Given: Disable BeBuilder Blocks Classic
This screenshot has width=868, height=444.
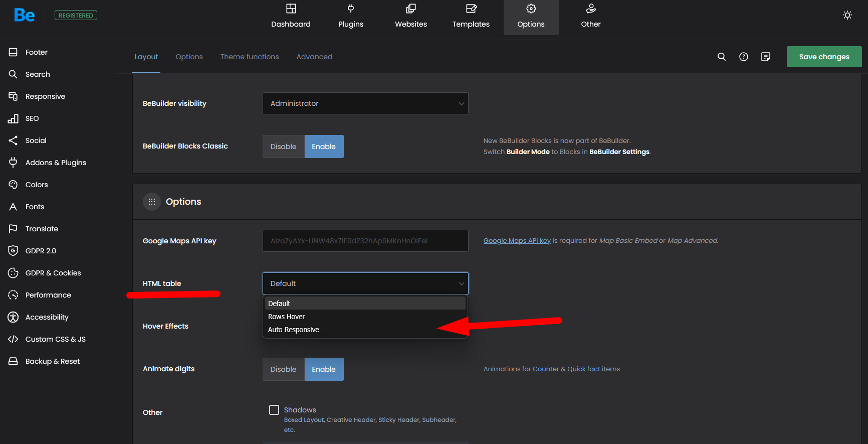Looking at the screenshot, I should coord(283,146).
